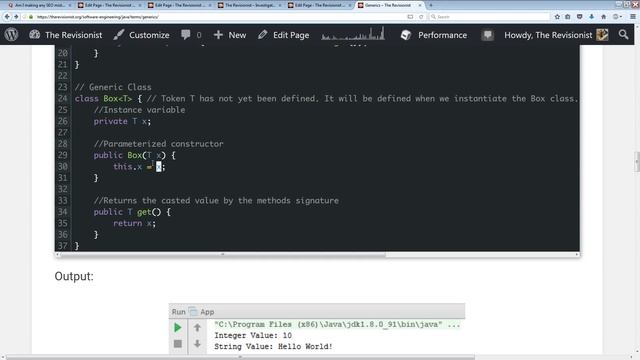
Task: Click the up arrow in Run panel
Action: 197,327
